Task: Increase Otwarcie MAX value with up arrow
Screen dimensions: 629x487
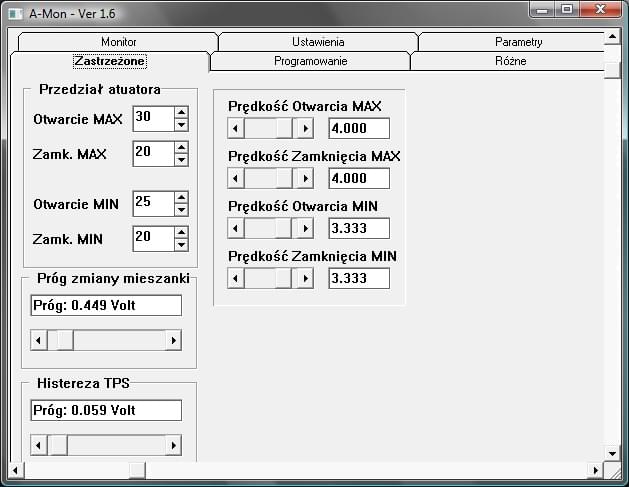Action: tap(181, 112)
